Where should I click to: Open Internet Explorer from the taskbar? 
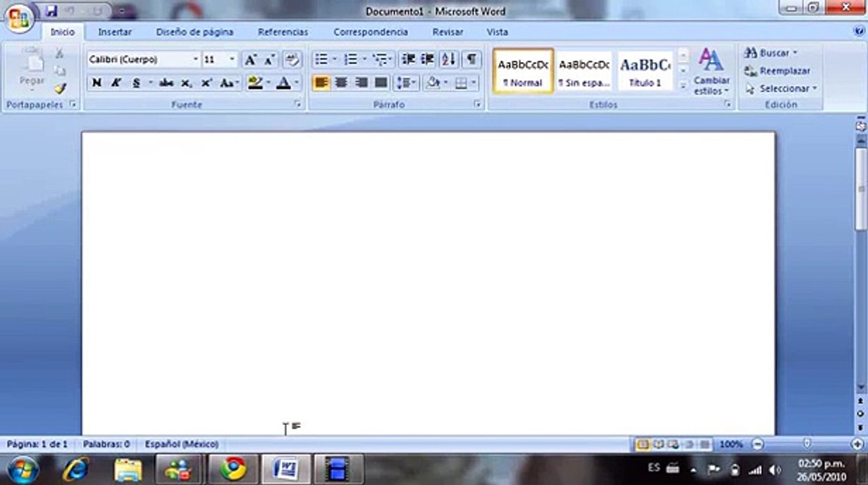tap(75, 469)
